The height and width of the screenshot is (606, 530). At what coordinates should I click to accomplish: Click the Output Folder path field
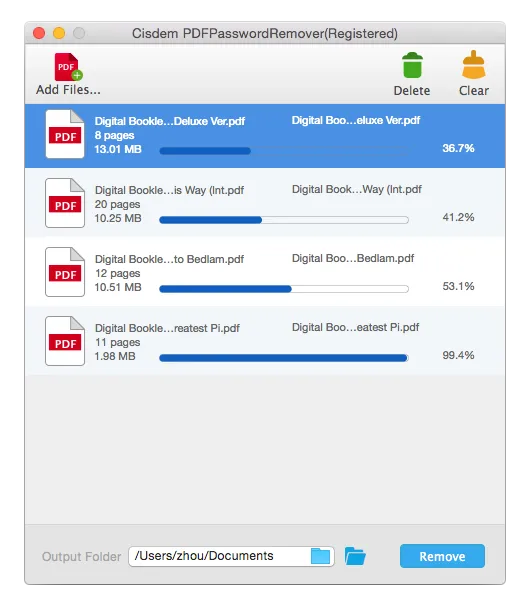pos(231,556)
